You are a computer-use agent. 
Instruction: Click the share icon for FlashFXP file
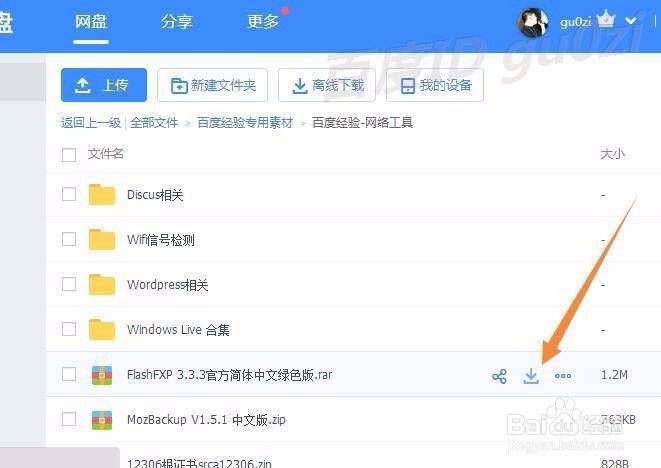point(499,376)
